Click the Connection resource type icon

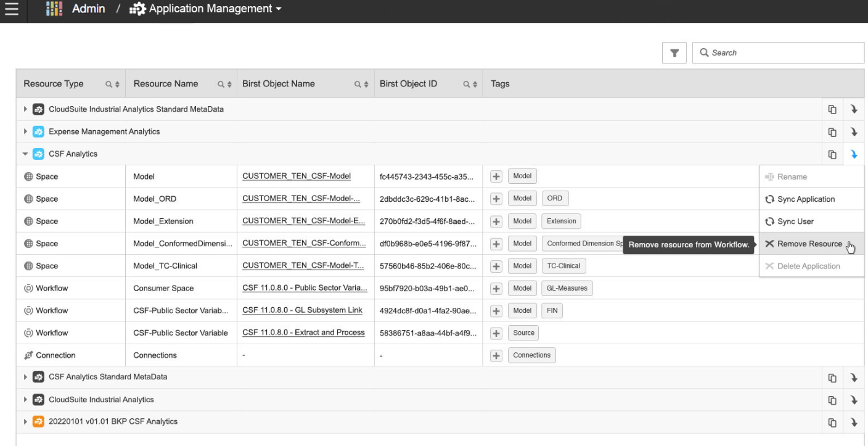[x=28, y=355]
